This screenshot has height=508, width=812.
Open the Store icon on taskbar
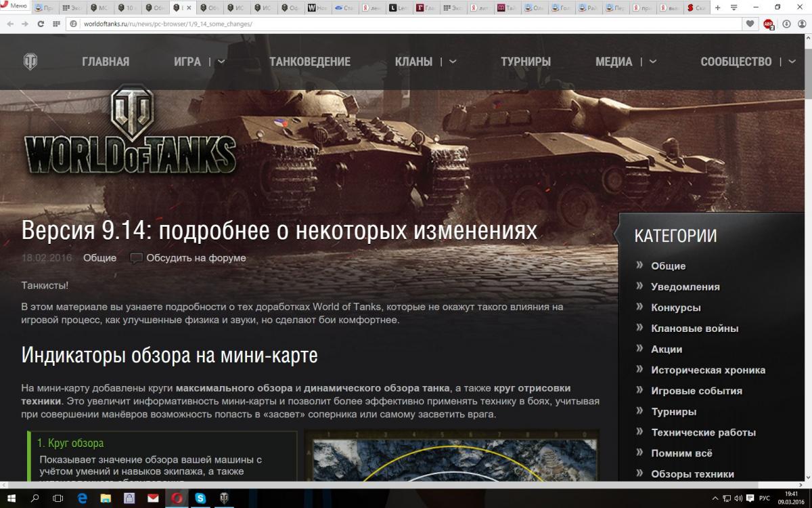click(x=129, y=499)
